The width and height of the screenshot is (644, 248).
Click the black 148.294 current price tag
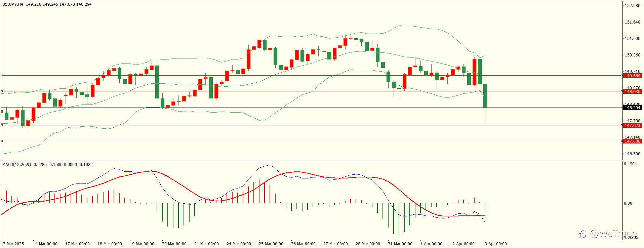tap(632, 108)
